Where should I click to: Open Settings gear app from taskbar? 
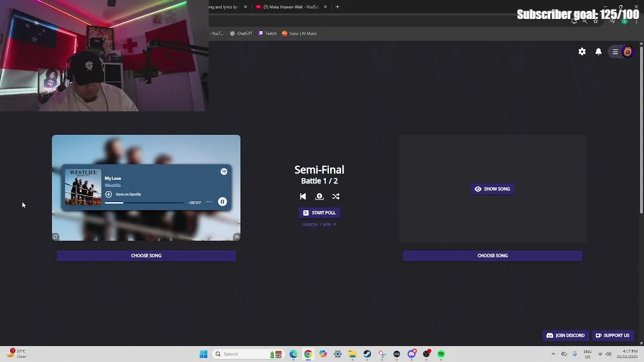pos(338,354)
